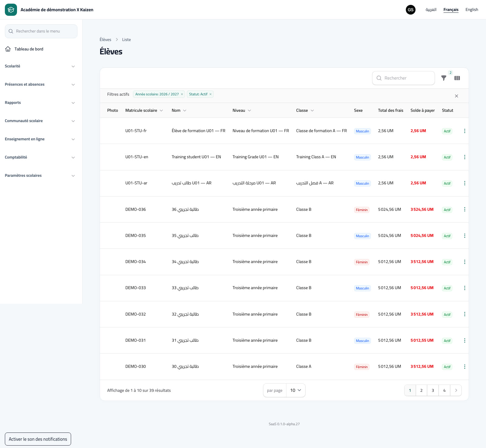Open the per page count dropdown
This screenshot has height=448, width=486.
click(296, 390)
